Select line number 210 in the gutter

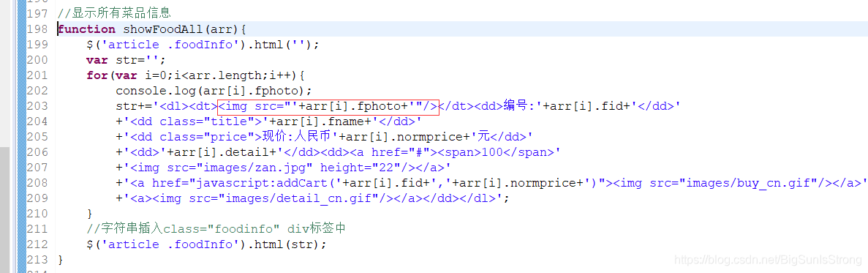coord(37,213)
